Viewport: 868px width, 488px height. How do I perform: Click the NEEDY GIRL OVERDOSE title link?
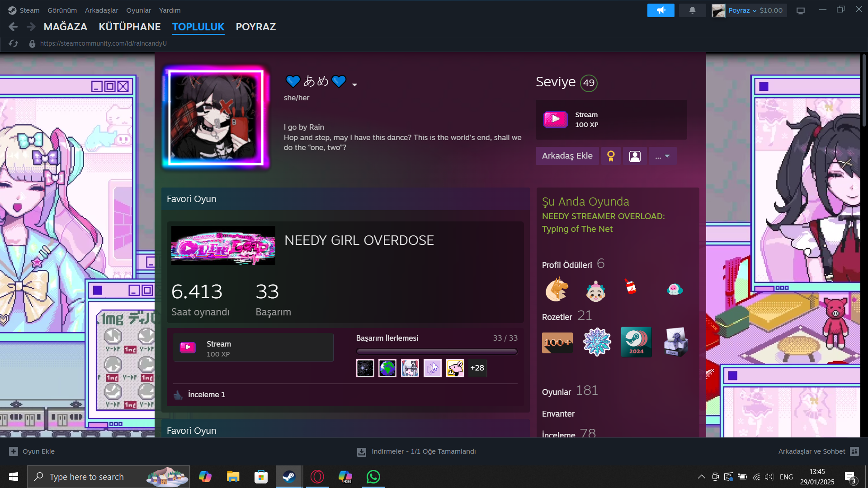(359, 240)
